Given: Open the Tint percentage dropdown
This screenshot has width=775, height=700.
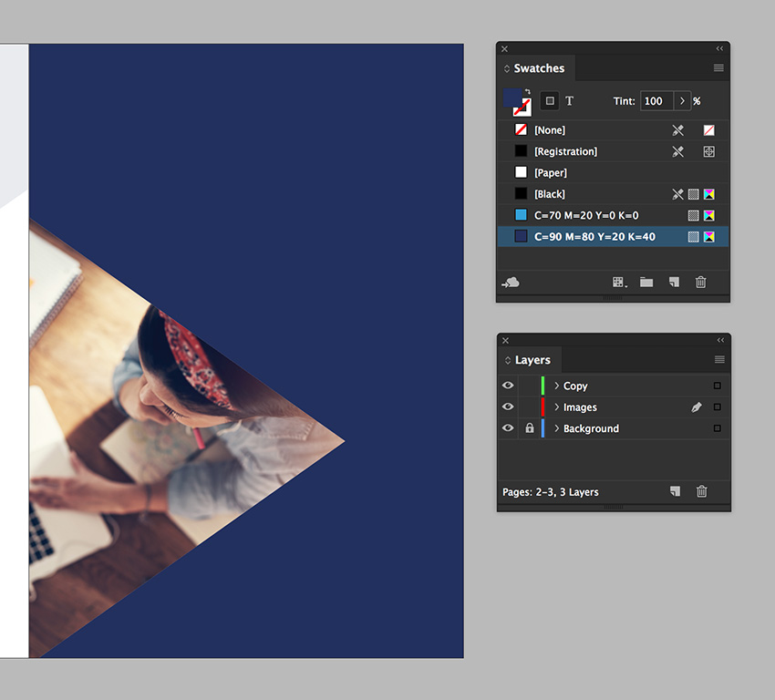Looking at the screenshot, I should pos(683,101).
